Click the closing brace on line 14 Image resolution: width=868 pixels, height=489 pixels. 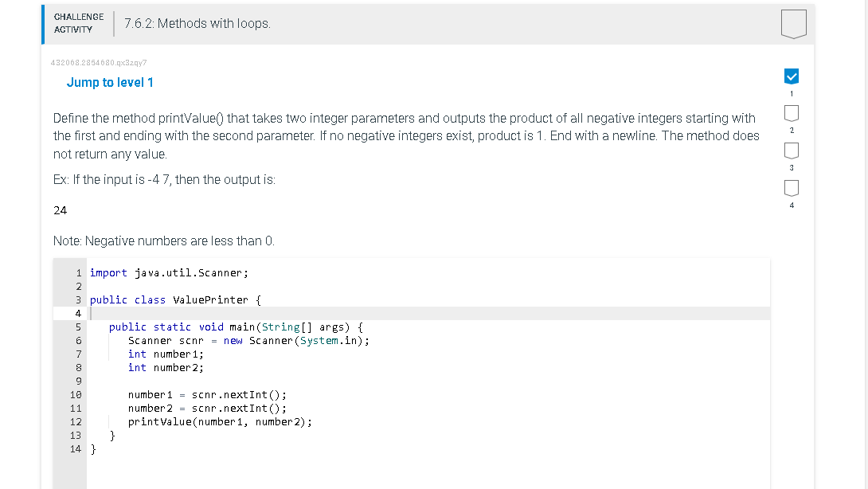tap(93, 448)
